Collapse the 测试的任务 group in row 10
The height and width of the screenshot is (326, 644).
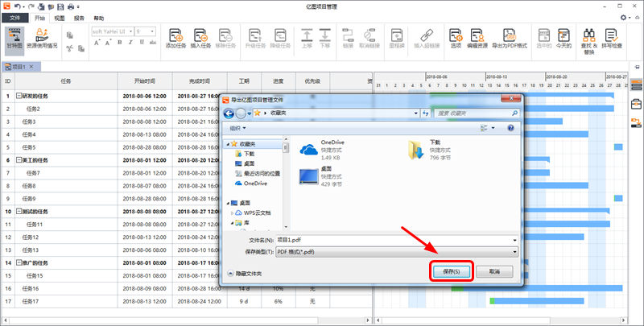(19, 211)
